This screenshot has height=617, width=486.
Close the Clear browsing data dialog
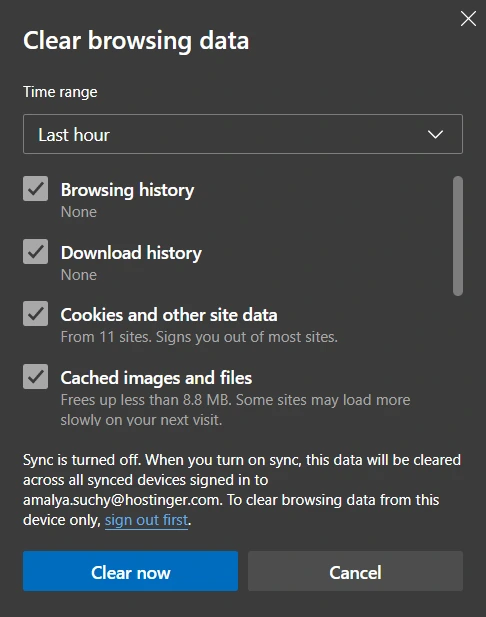(468, 18)
